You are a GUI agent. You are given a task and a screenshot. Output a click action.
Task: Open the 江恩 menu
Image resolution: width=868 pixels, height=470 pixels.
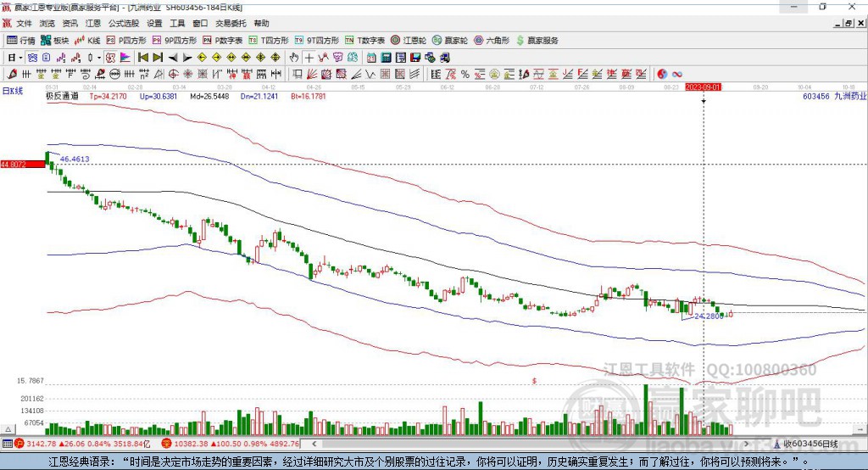click(93, 23)
